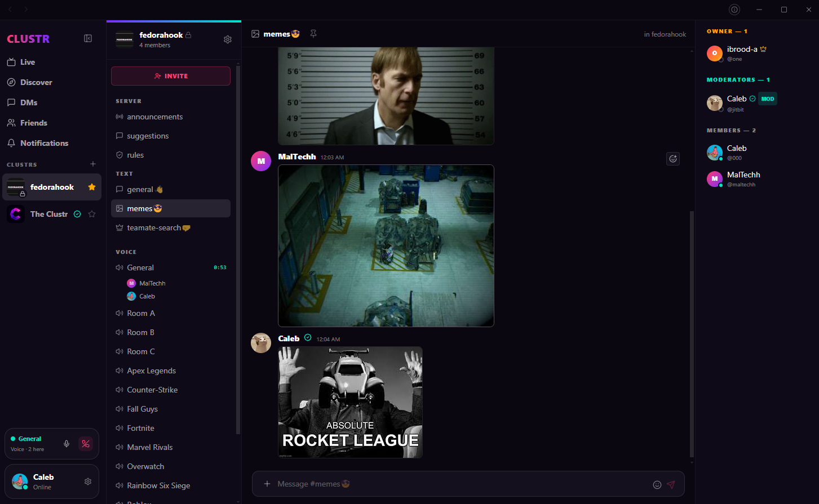Open MalTechh's warehouse image

click(386, 246)
